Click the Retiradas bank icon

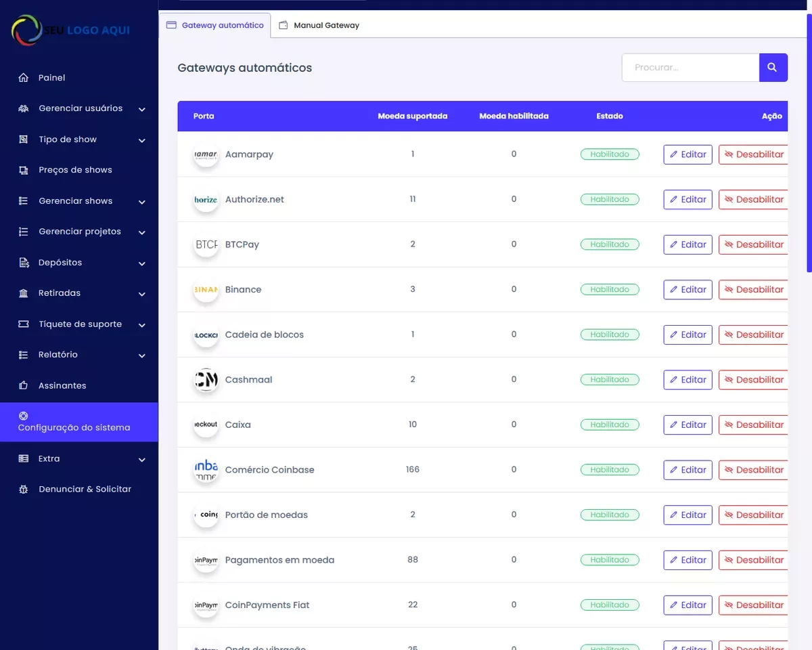[x=24, y=293]
